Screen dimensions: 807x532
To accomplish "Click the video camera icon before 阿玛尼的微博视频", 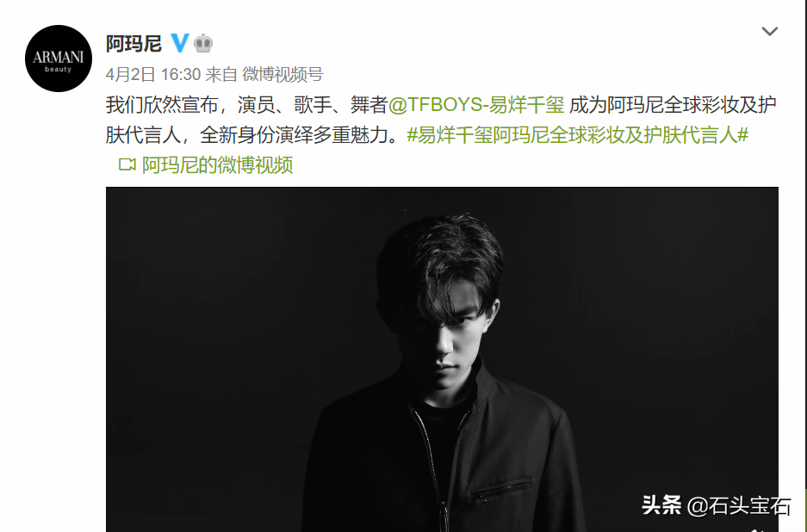I will 127,164.
